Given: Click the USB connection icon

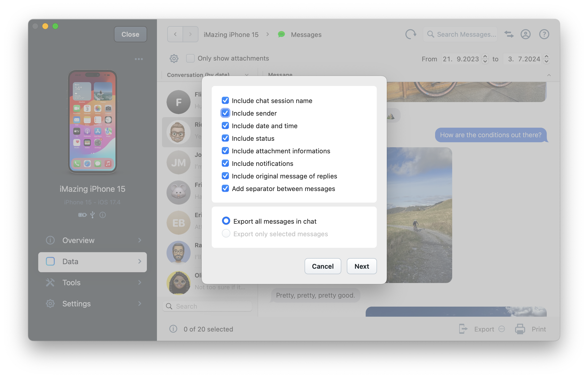Looking at the screenshot, I should coord(93,215).
